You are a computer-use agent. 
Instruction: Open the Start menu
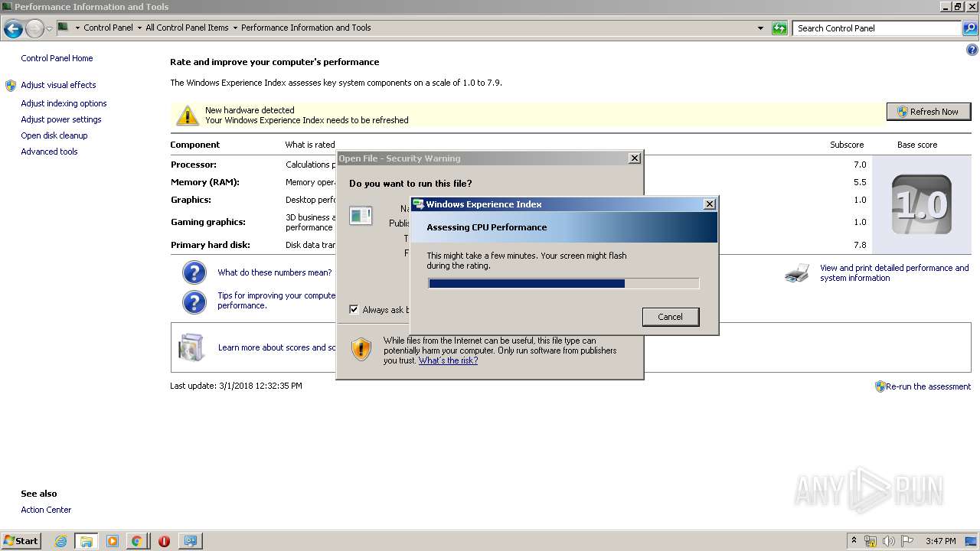pyautogui.click(x=21, y=540)
